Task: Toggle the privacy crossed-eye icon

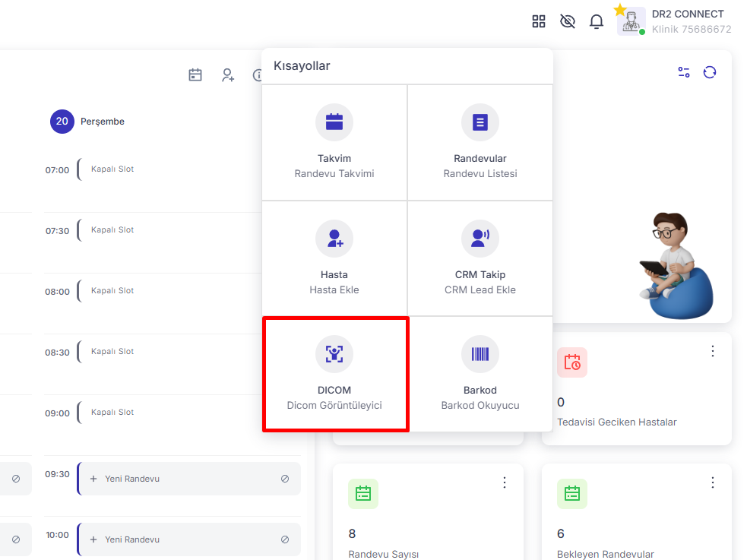Action: [568, 21]
